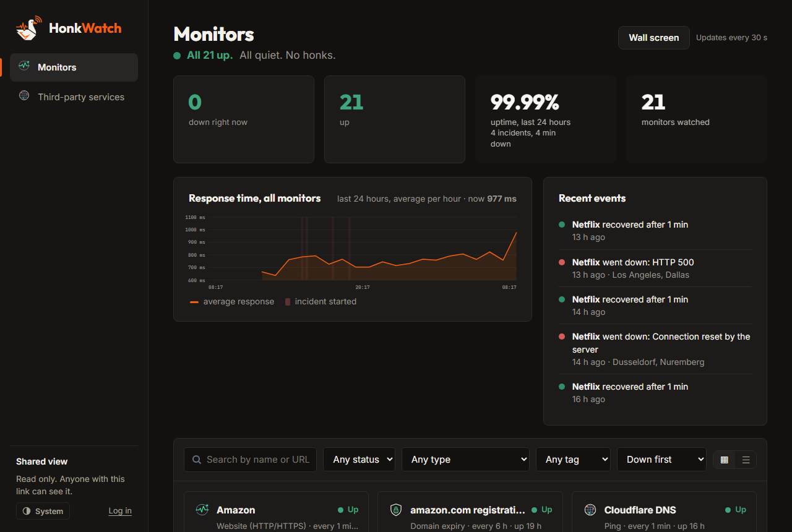The image size is (792, 532).
Task: Click the Wall screen button
Action: point(653,38)
